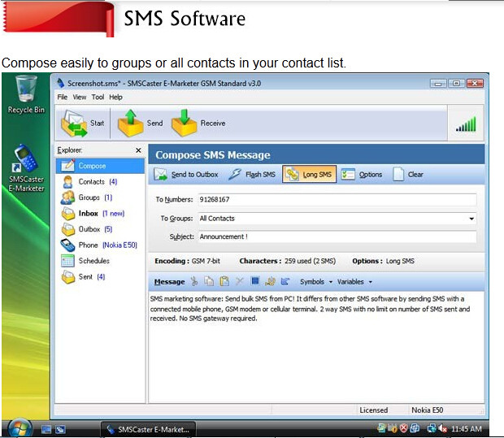Click Send to Outbox button
This screenshot has width=504, height=438.
click(185, 175)
